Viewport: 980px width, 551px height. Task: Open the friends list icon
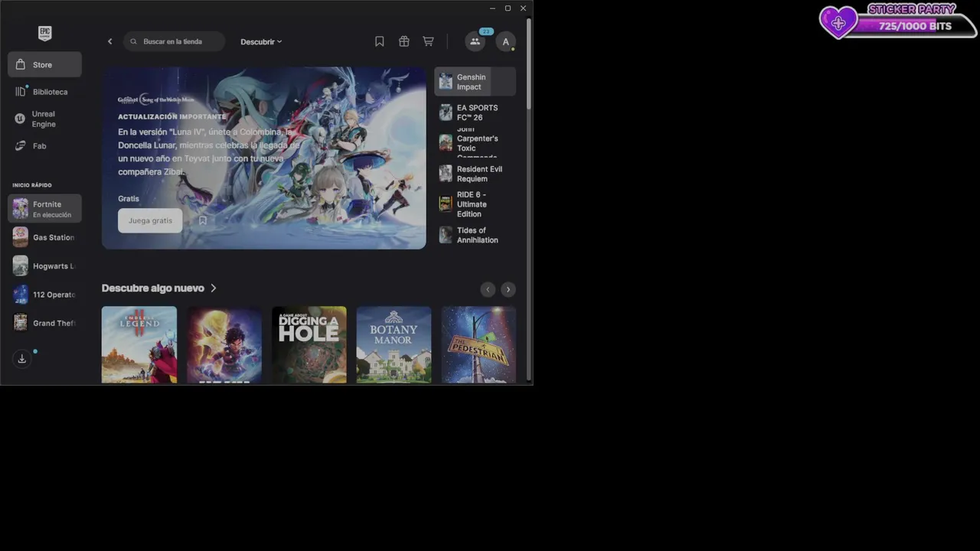click(x=475, y=41)
